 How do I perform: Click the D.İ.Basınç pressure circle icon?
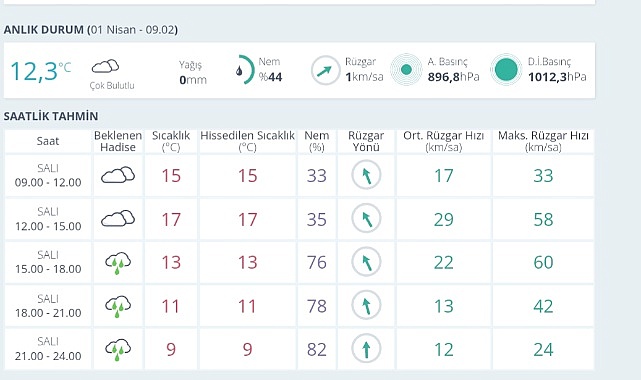pyautogui.click(x=506, y=70)
